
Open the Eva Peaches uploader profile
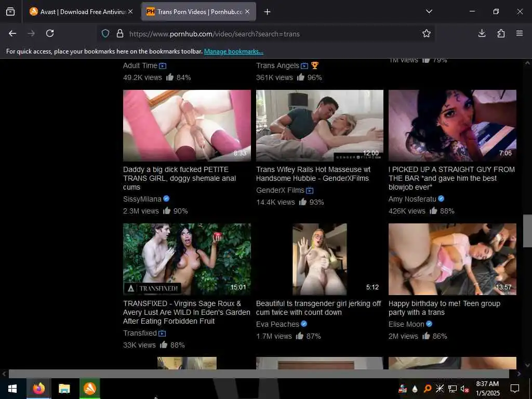click(277, 324)
